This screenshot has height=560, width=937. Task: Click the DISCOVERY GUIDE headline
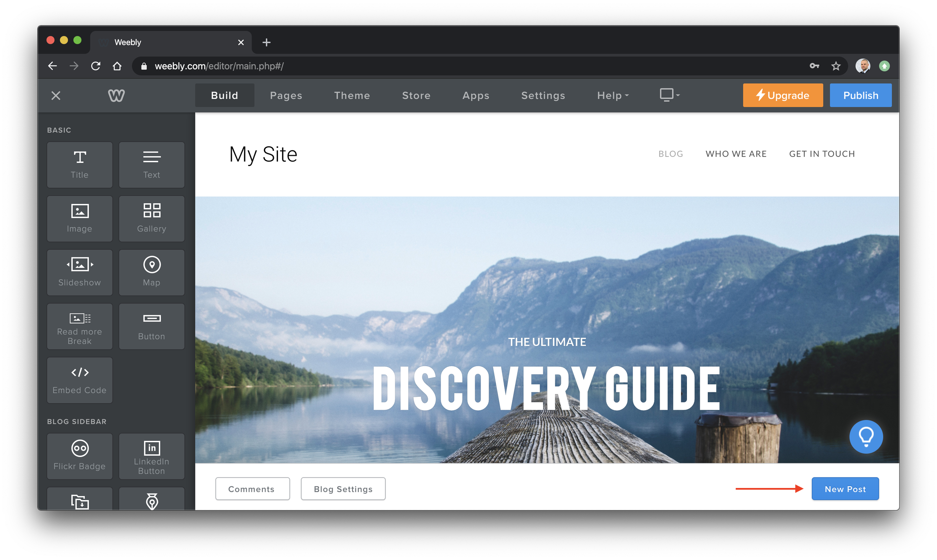click(546, 388)
